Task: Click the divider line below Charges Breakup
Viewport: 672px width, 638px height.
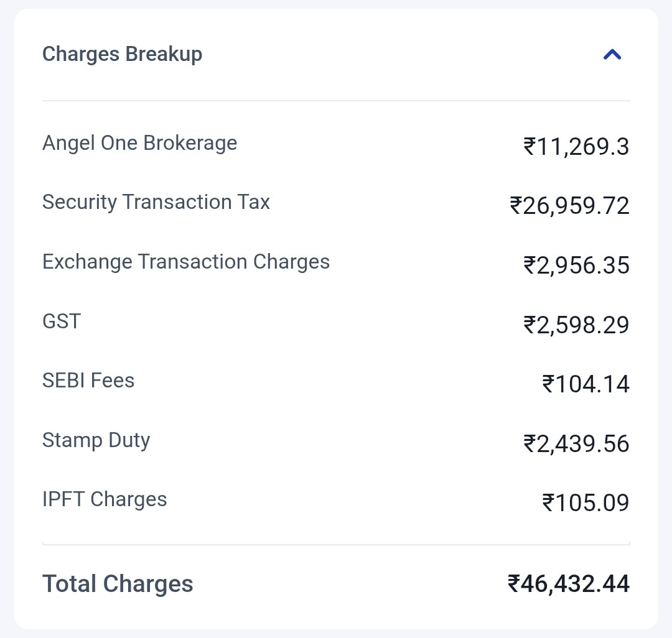Action: coord(336,101)
